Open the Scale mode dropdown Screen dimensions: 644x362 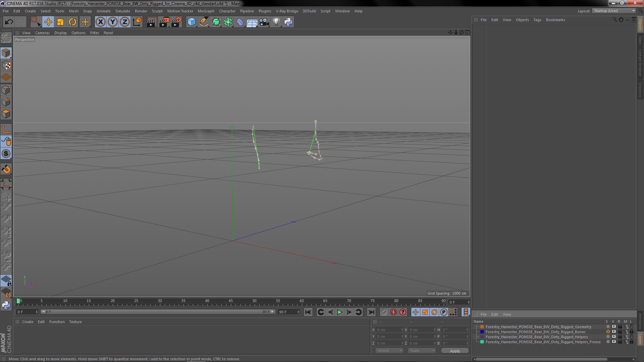click(422, 351)
